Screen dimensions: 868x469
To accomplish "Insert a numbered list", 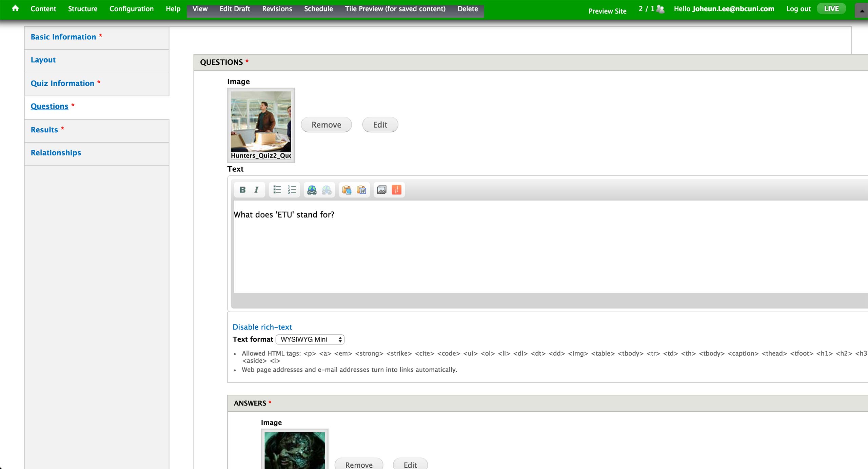I will [x=292, y=190].
